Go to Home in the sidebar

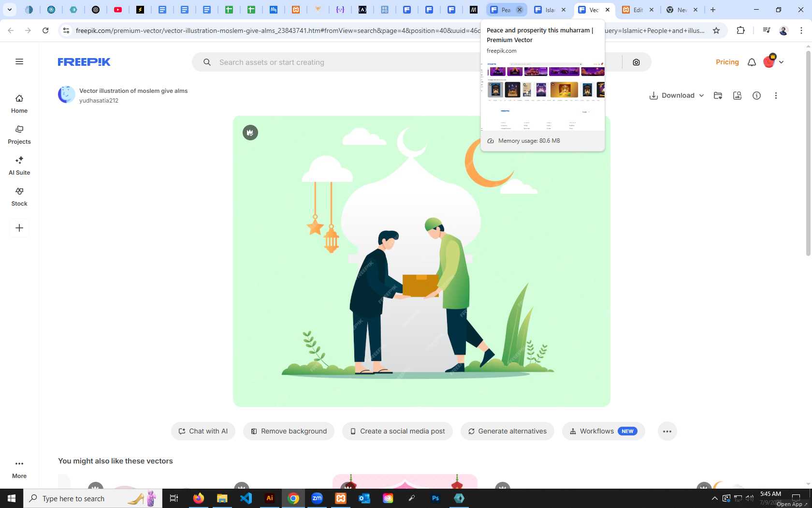tap(19, 104)
